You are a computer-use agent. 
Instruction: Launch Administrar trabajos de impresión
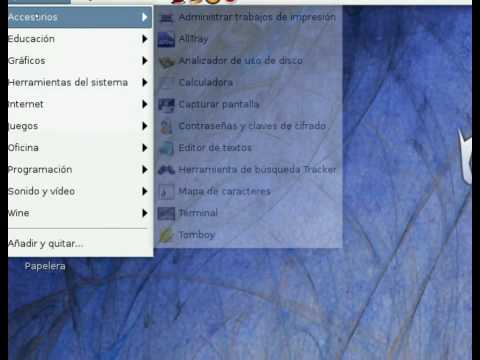click(248, 17)
